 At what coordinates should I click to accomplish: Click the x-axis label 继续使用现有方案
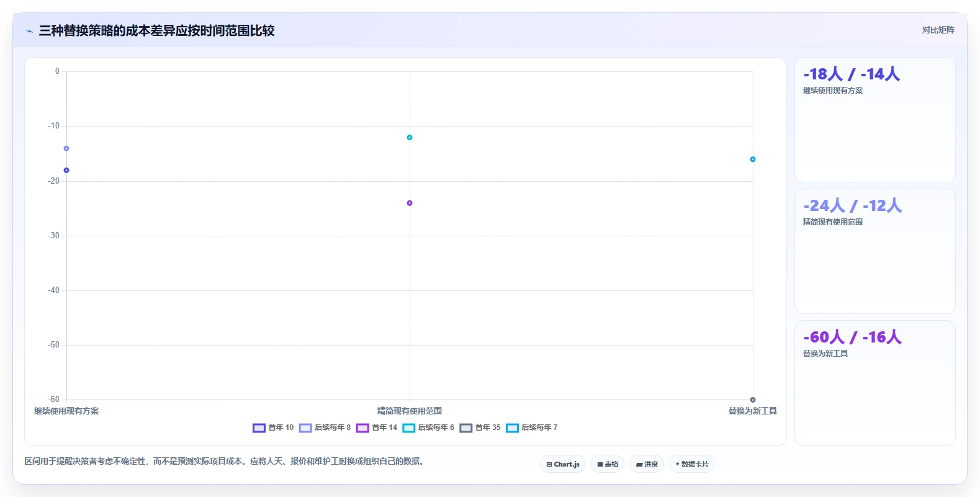(66, 411)
